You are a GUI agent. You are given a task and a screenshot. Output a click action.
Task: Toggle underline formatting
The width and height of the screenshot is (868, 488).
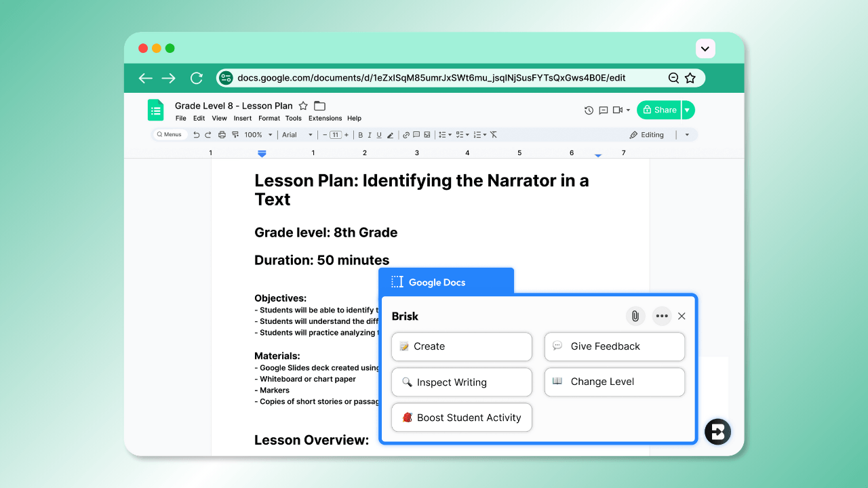379,135
